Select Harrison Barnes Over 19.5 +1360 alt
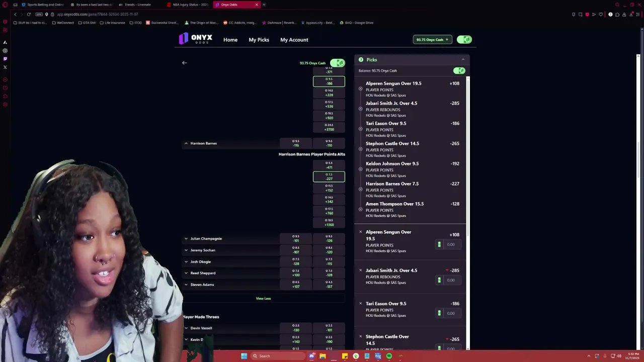 click(329, 222)
